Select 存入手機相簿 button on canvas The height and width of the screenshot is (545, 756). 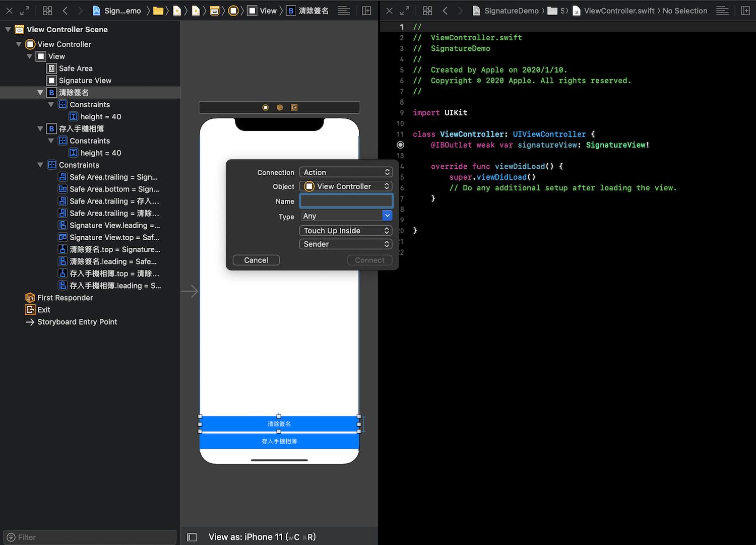point(279,441)
